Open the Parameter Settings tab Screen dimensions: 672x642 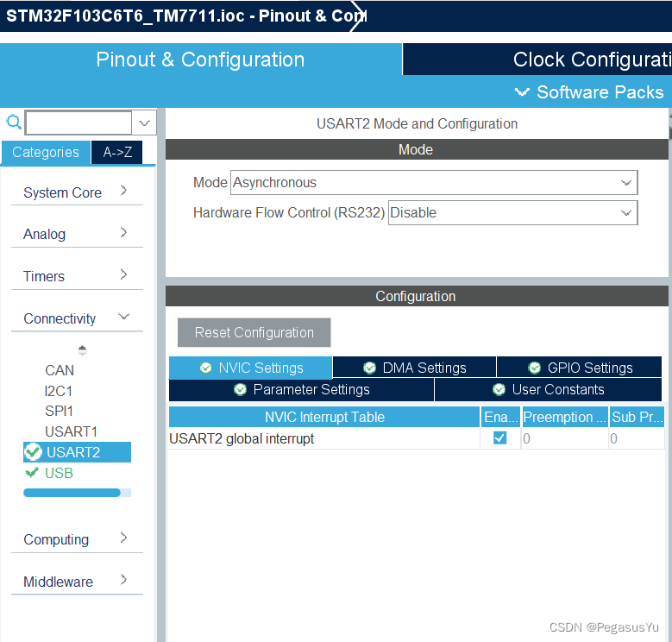[x=301, y=389]
